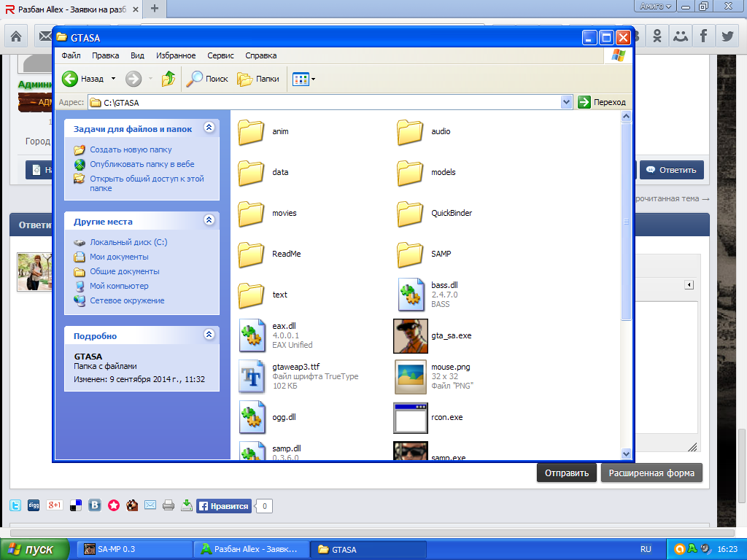Image resolution: width=747 pixels, height=560 pixels.
Task: Select the QuickBinder folder icon
Action: pyautogui.click(x=410, y=214)
